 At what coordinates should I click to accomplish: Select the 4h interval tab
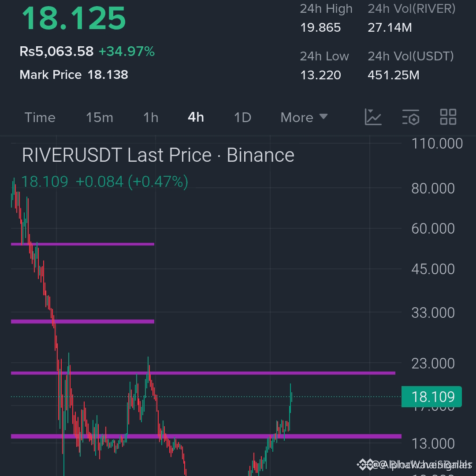pyautogui.click(x=196, y=117)
